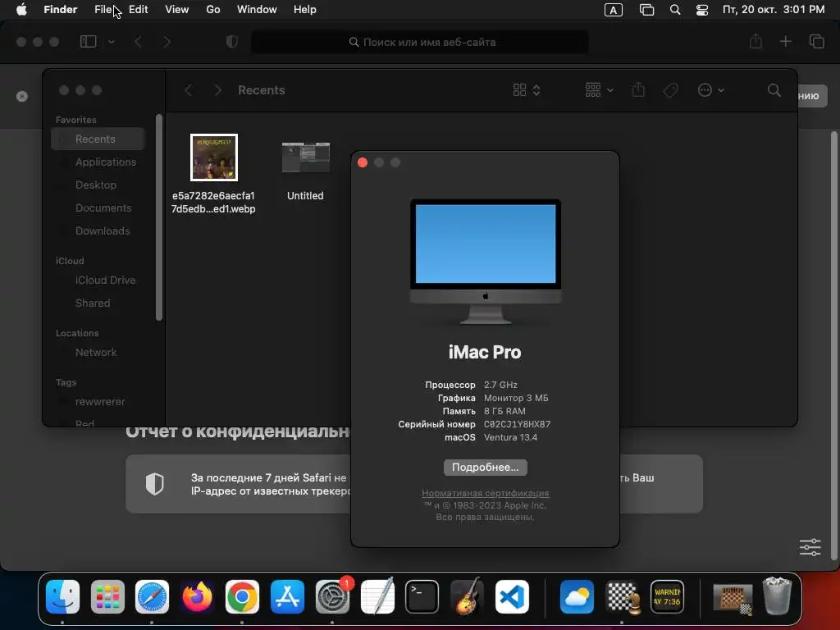Select the Untitled file thumbnail
This screenshot has height=630, width=840.
click(305, 157)
